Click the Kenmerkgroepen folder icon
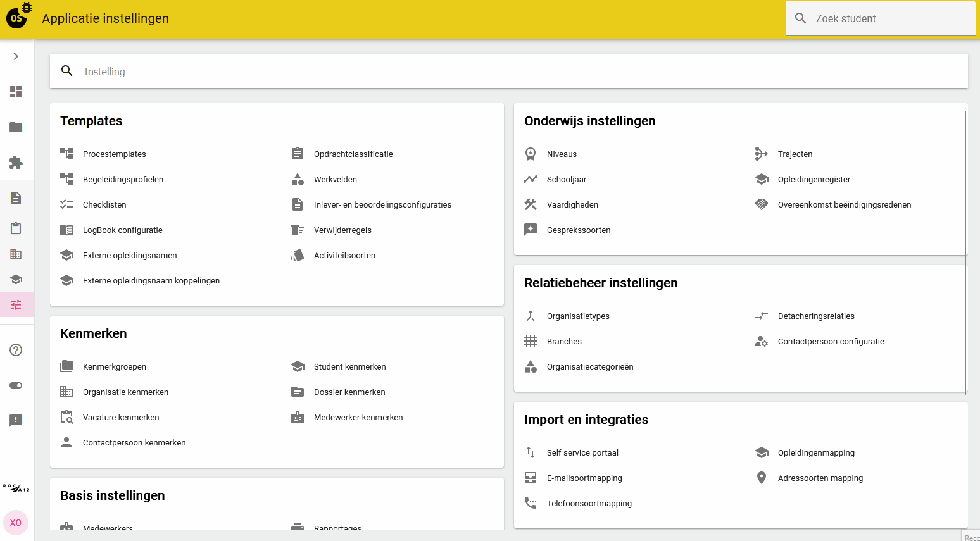Viewport: 980px width, 541px height. pos(66,366)
